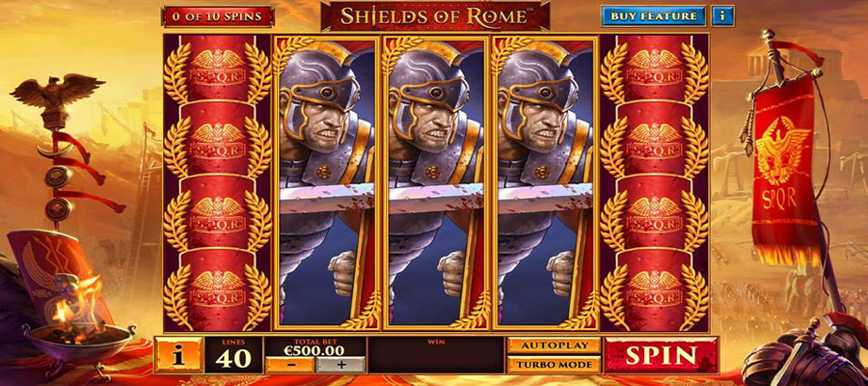Decrease total bet with the minus button
This screenshot has width=868, height=386.
[x=289, y=365]
